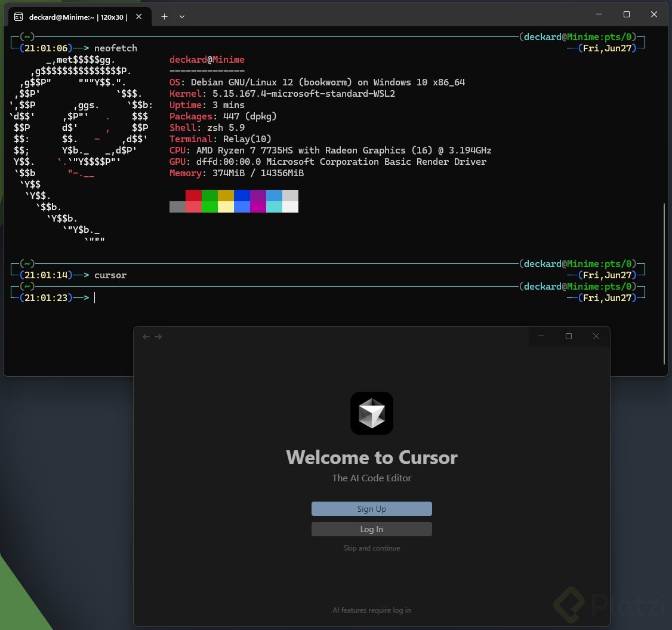The image size is (672, 630).
Task: Click the 'neofetch' command text
Action: [x=116, y=48]
